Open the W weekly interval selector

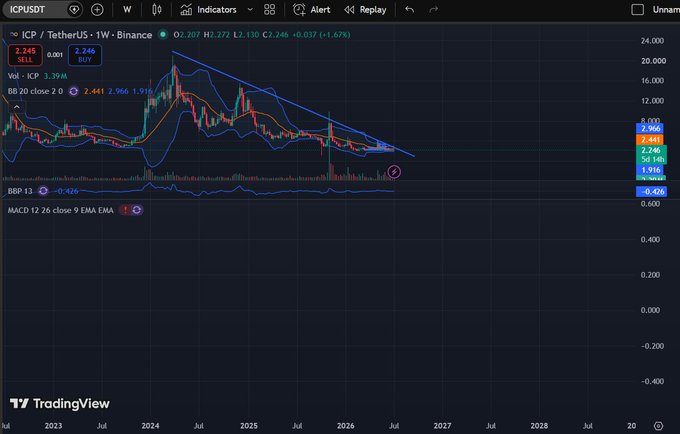point(127,10)
